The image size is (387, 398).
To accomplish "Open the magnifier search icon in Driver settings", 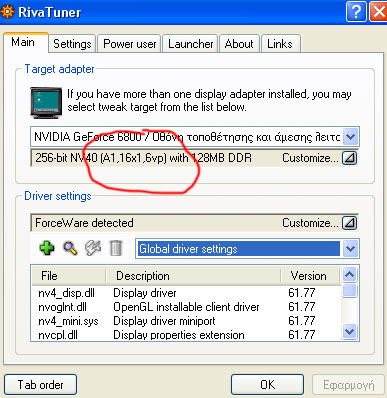I will [x=70, y=248].
